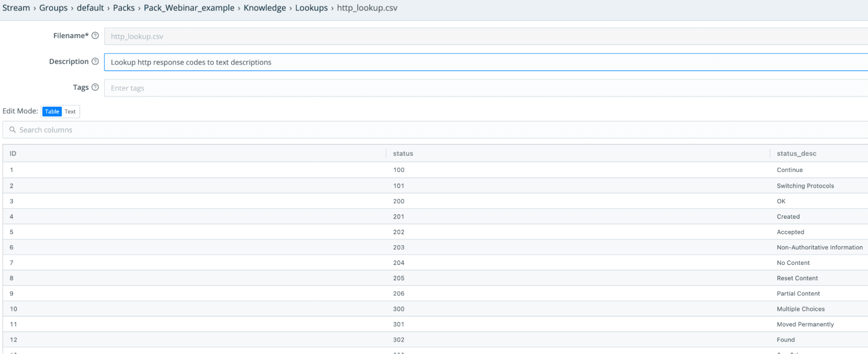Navigate to default group breadcrumb
868x354 pixels.
tap(90, 8)
